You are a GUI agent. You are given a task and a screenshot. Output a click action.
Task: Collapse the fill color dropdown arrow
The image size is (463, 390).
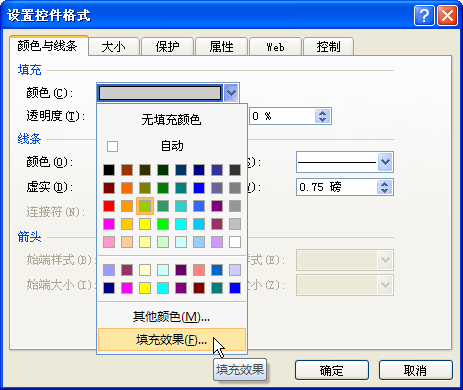tap(231, 93)
